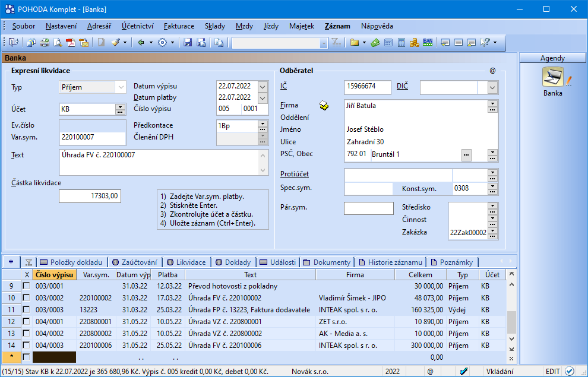588x377 pixels.
Task: Click the green banknote icon
Action: [375, 43]
